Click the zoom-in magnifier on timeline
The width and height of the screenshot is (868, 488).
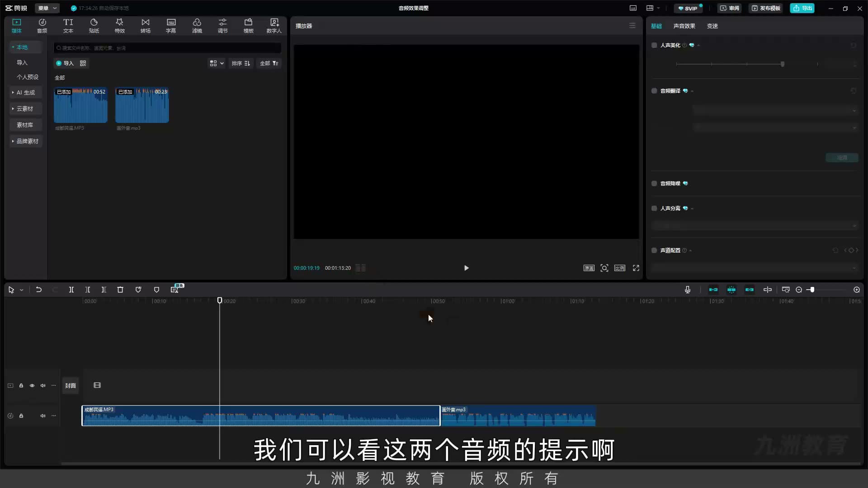[857, 290]
